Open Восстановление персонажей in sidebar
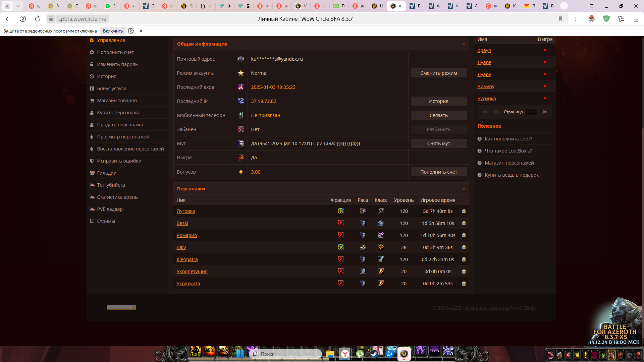Image resolution: width=644 pixels, height=362 pixels. (128, 149)
